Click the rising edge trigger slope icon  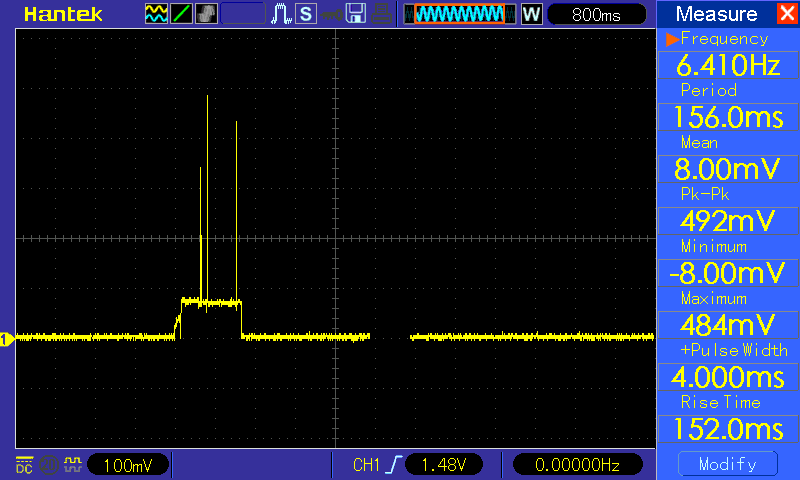(394, 465)
